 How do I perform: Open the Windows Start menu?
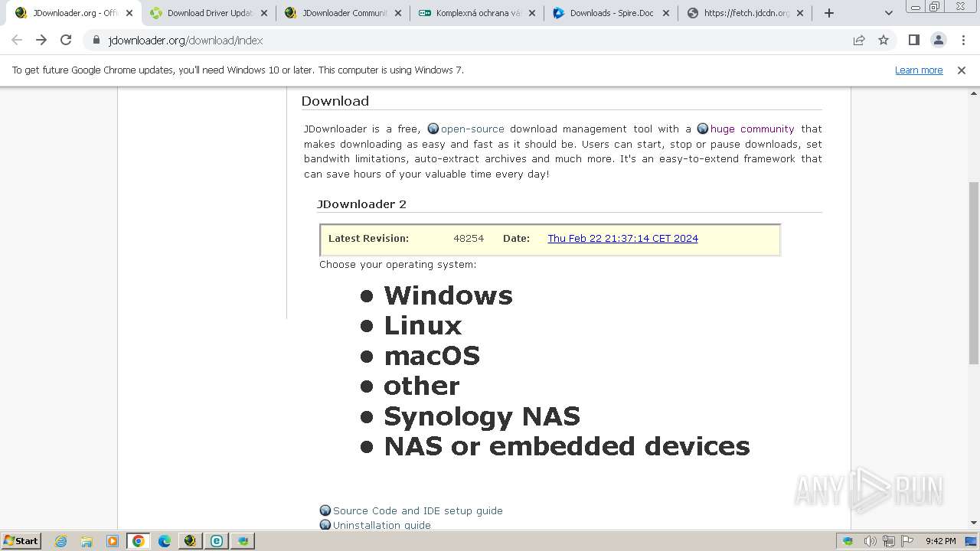tap(21, 540)
